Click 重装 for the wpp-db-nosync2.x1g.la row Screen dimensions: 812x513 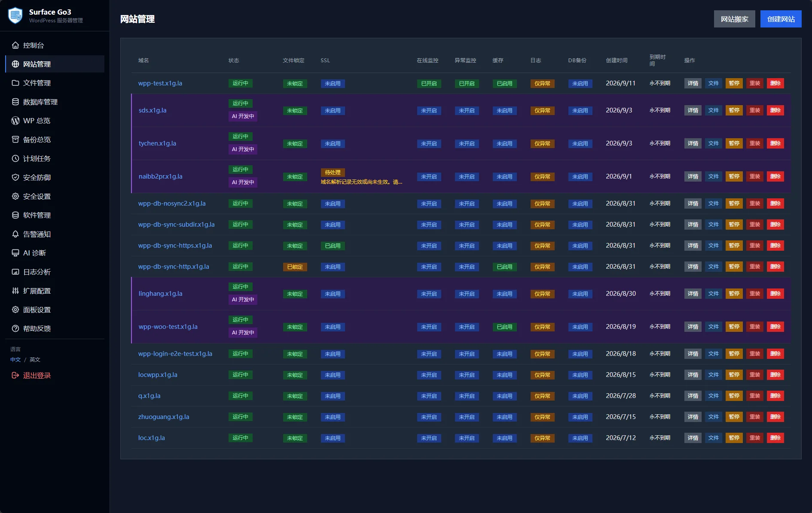click(x=754, y=203)
